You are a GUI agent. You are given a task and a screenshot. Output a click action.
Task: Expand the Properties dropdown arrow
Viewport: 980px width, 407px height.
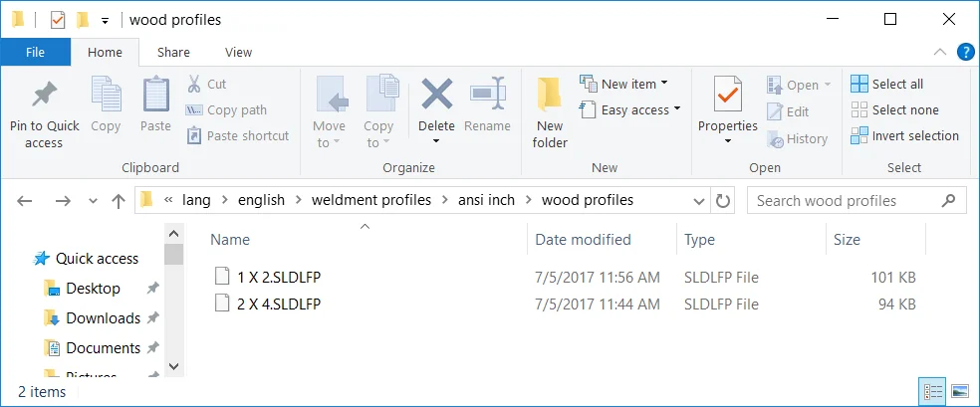pyautogui.click(x=727, y=141)
